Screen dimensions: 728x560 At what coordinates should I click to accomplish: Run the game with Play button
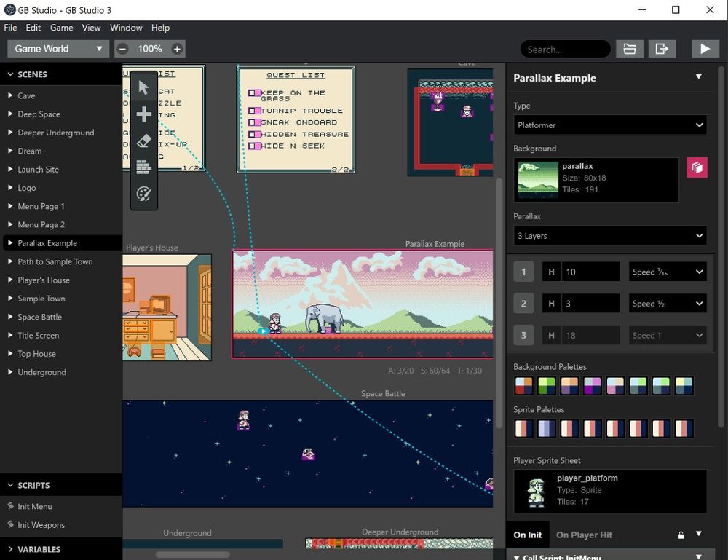click(705, 49)
